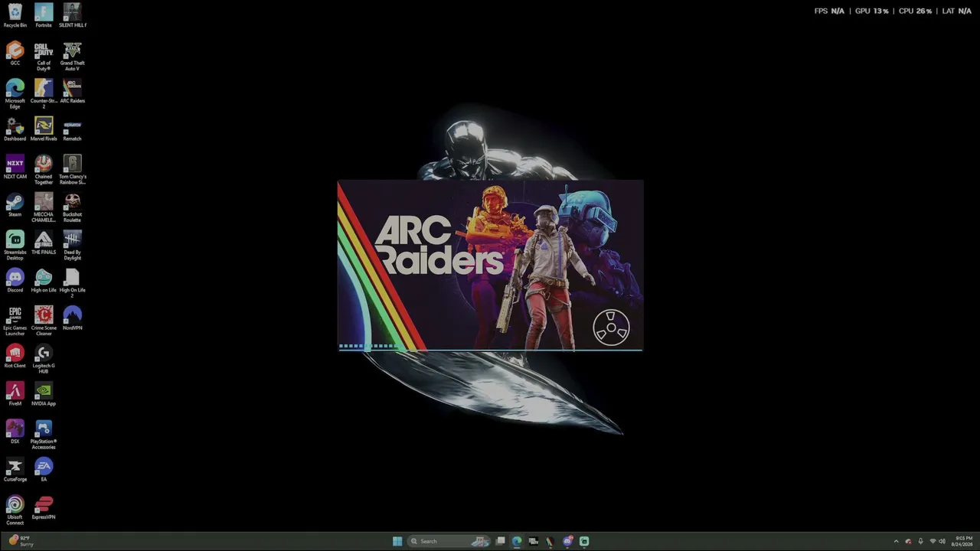Click Tom Clancy's Rainbow Six icon
The height and width of the screenshot is (551, 980).
(x=72, y=170)
